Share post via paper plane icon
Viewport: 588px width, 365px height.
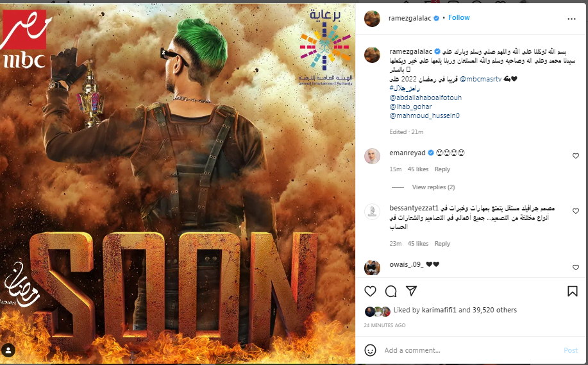click(x=412, y=291)
